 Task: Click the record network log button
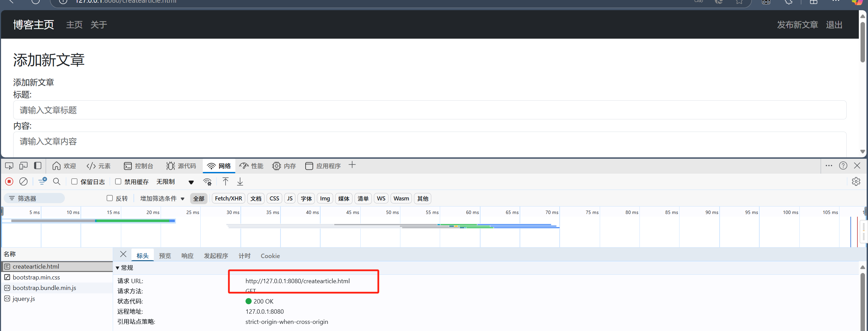pyautogui.click(x=9, y=182)
